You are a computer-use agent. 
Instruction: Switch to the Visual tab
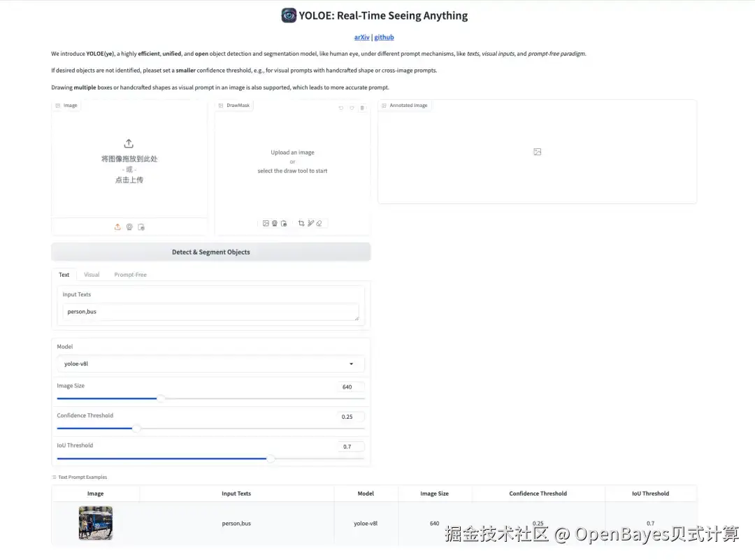92,275
